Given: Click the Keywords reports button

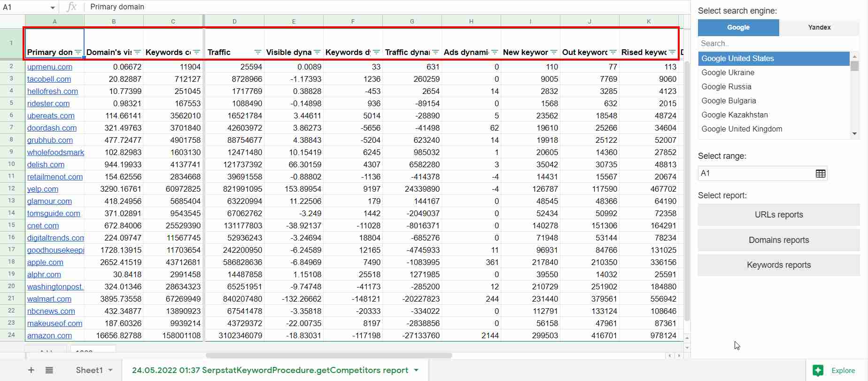Looking at the screenshot, I should (779, 265).
